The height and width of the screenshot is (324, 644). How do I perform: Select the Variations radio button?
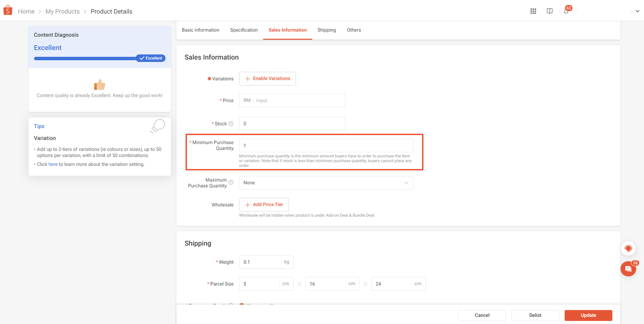(209, 79)
